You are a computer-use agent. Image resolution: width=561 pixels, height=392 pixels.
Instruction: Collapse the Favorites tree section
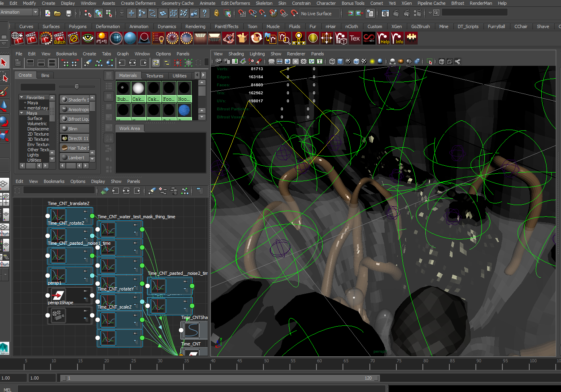22,97
